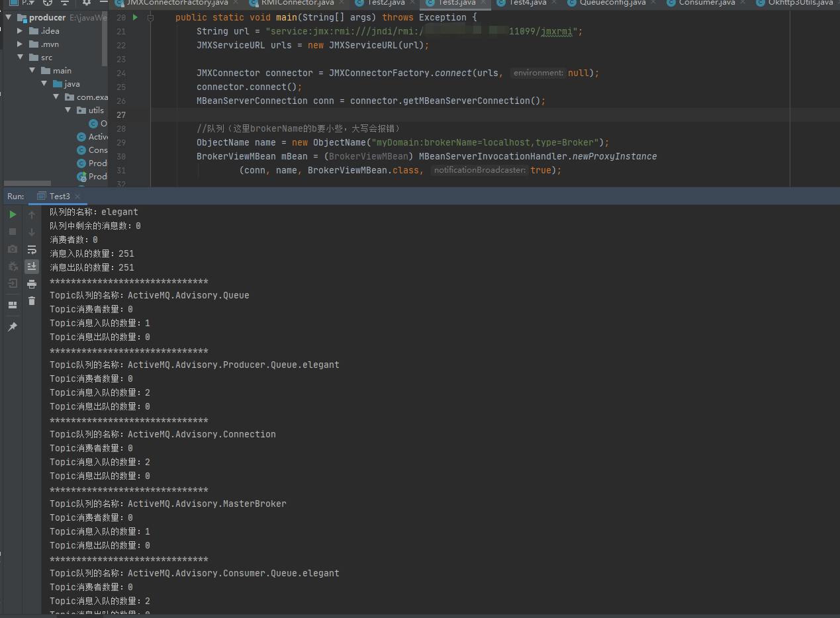
Task: Select the Cons... class in project tree
Action: 93,150
